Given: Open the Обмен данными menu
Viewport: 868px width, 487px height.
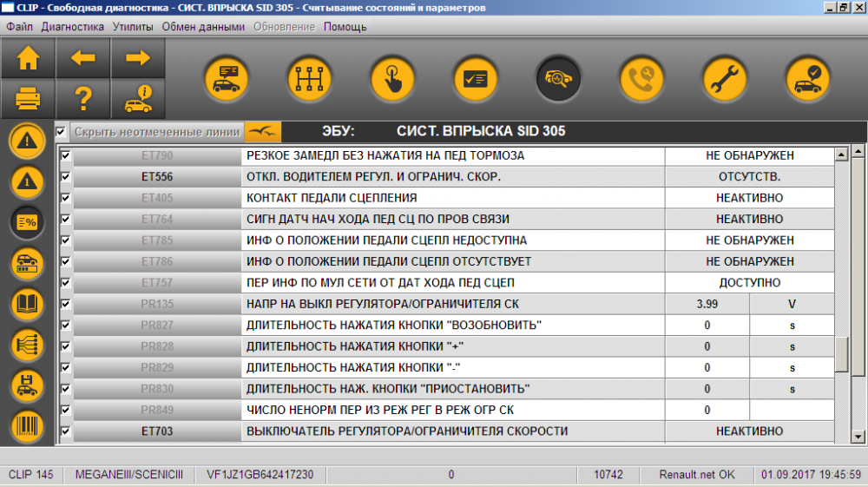Looking at the screenshot, I should 203,27.
